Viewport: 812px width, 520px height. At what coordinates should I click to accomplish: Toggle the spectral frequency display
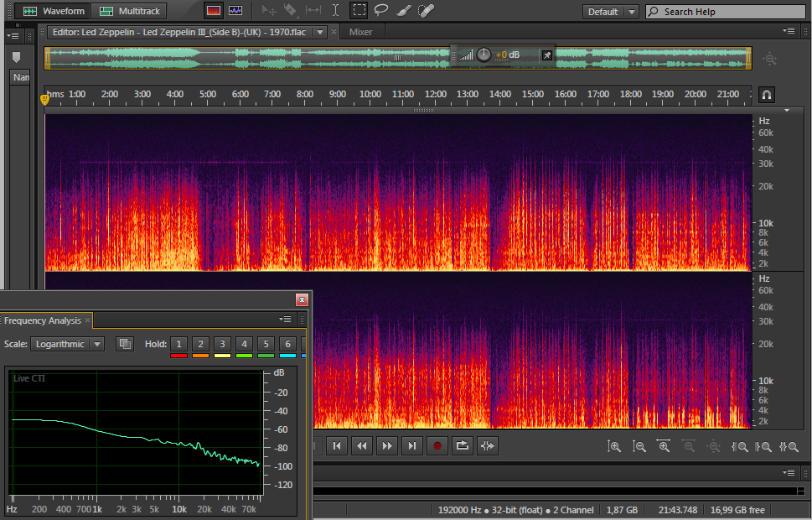[x=214, y=11]
